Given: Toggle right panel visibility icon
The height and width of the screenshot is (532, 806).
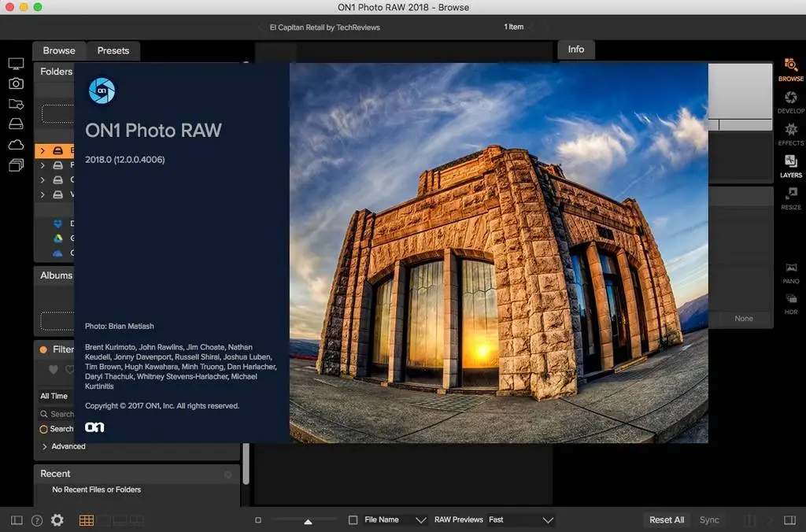Looking at the screenshot, I should 789,520.
